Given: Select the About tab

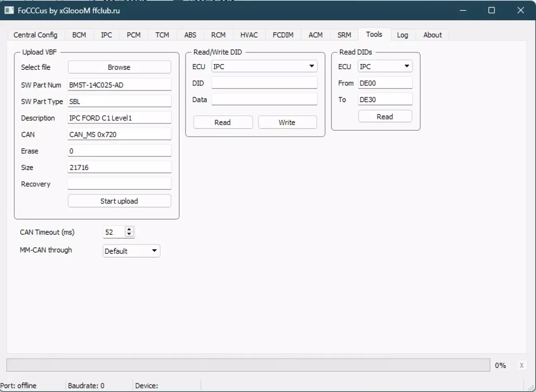Looking at the screenshot, I should [x=432, y=35].
